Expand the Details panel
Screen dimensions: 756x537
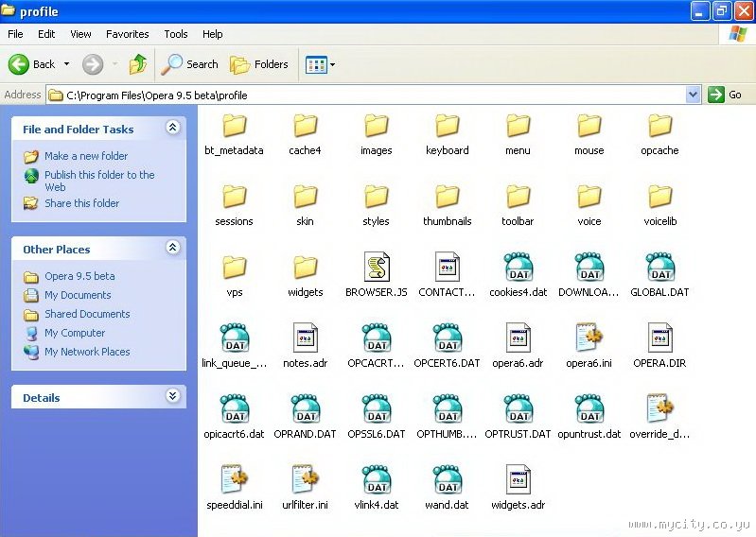pyautogui.click(x=172, y=396)
